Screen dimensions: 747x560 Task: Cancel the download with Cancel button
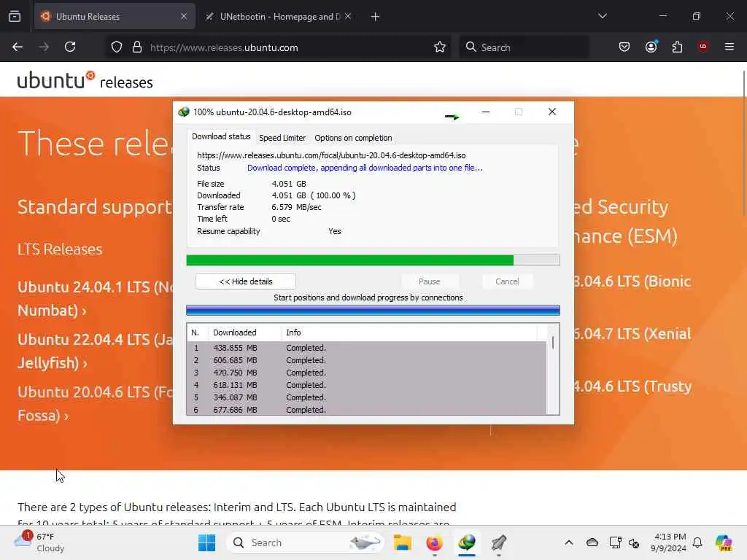[x=507, y=281]
